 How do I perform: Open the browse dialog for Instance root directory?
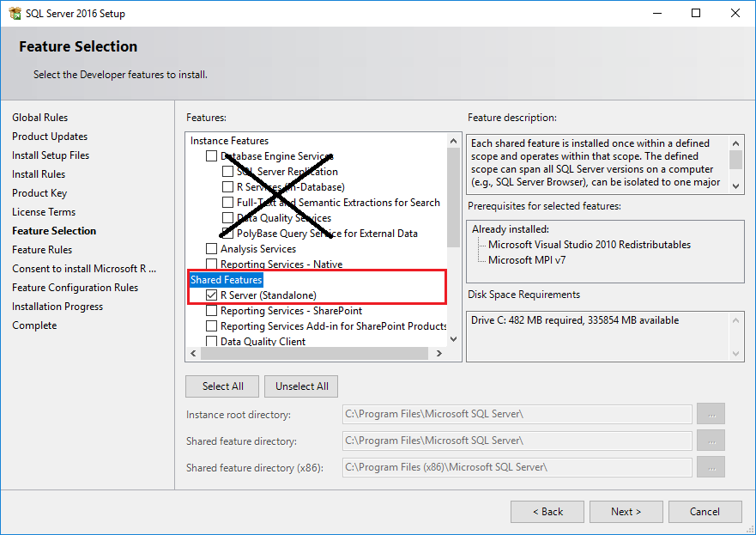tap(711, 414)
